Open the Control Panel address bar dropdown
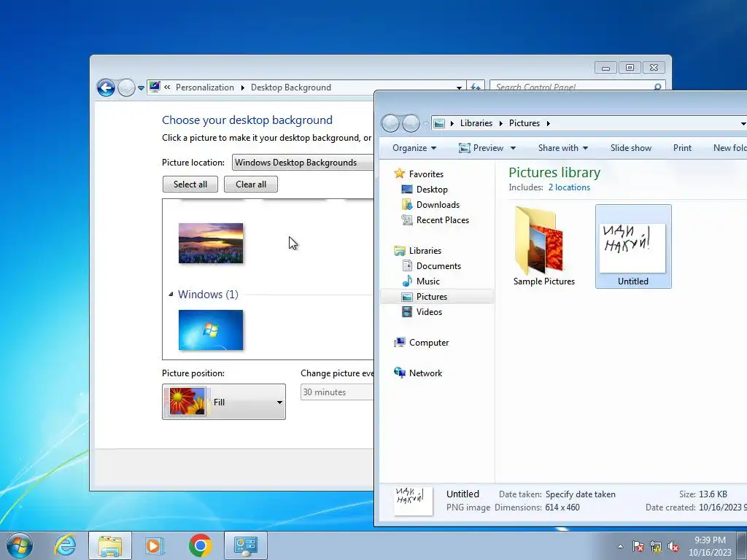 459,87
